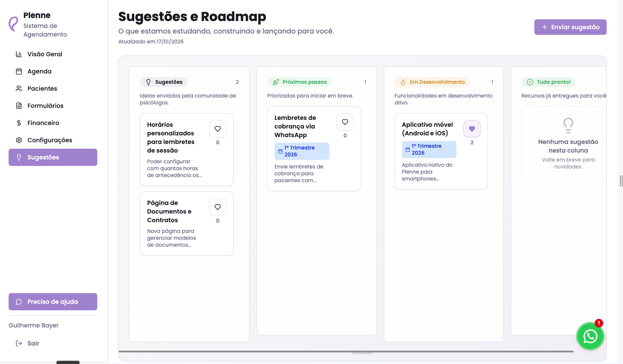The width and height of the screenshot is (623, 364).
Task: Click the Financeiro dollar icon
Action: click(x=19, y=123)
